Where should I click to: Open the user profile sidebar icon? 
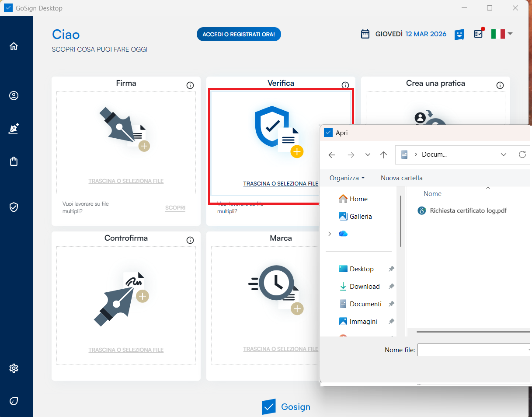(14, 96)
